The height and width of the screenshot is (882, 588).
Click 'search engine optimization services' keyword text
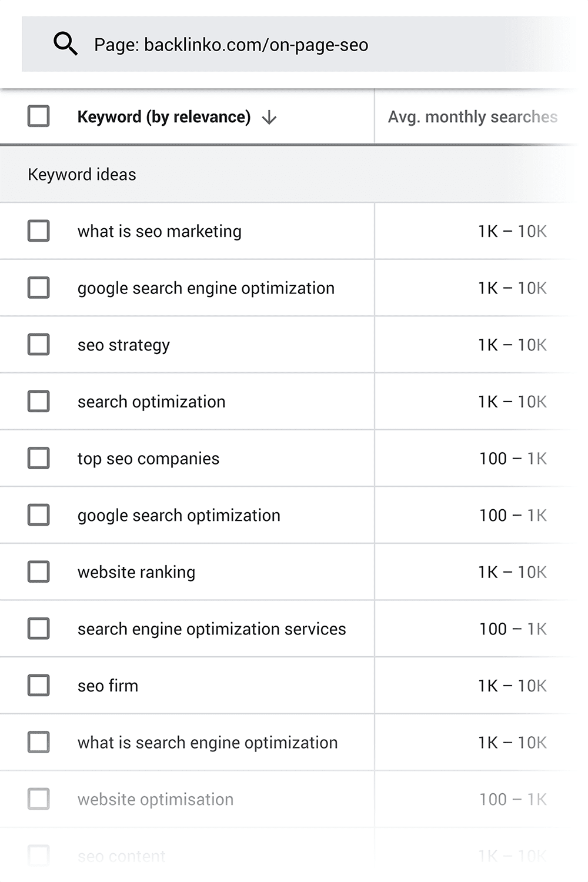[x=212, y=629]
